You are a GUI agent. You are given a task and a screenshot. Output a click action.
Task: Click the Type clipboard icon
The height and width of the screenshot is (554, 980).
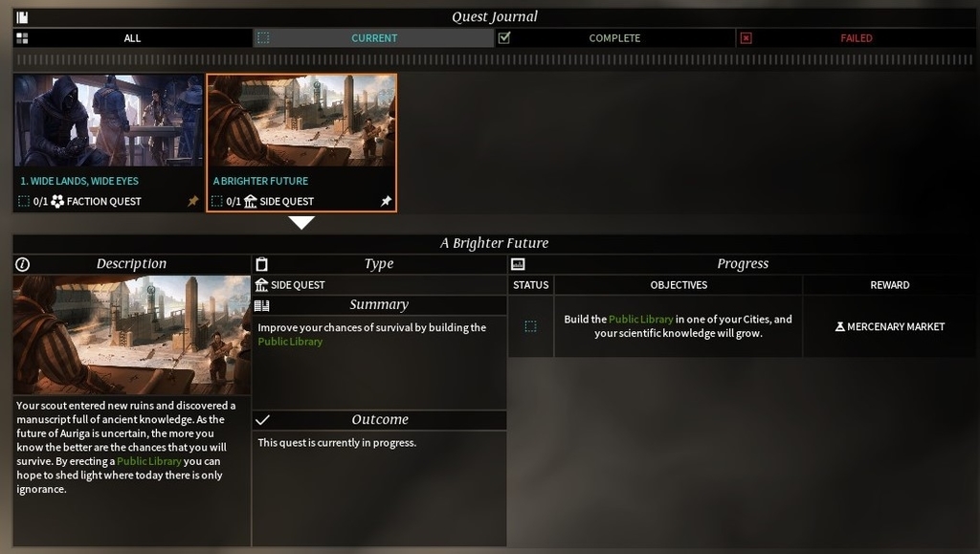pos(262,264)
